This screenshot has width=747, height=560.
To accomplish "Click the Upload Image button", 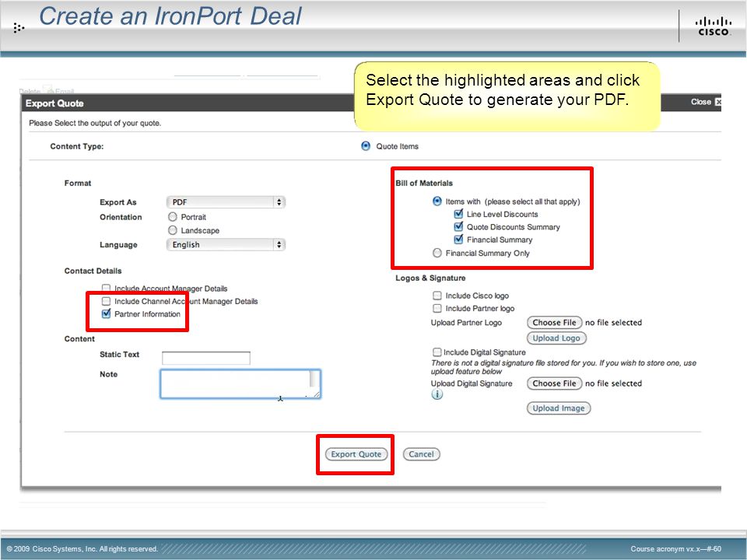I will coord(559,408).
